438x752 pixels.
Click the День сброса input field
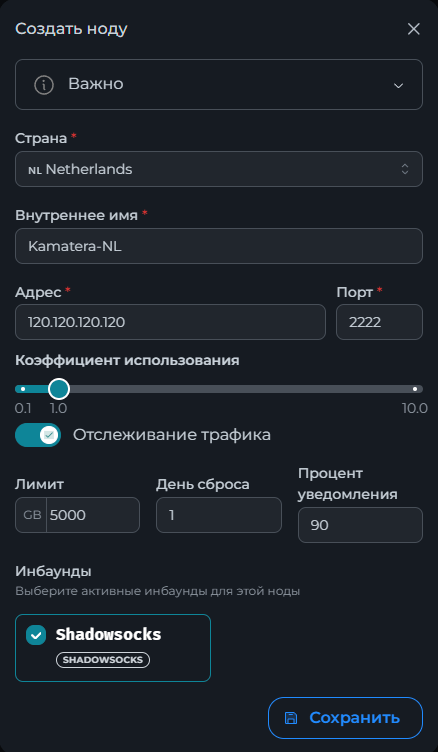(219, 515)
